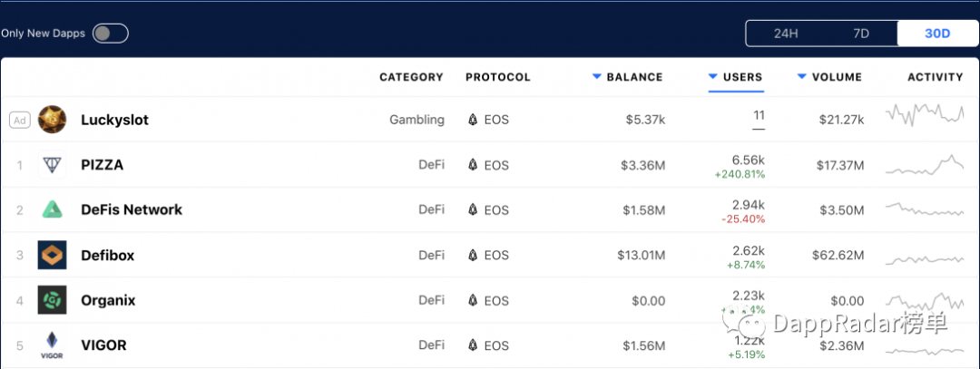Click the Ad badge beside Luckyslot

pos(20,120)
